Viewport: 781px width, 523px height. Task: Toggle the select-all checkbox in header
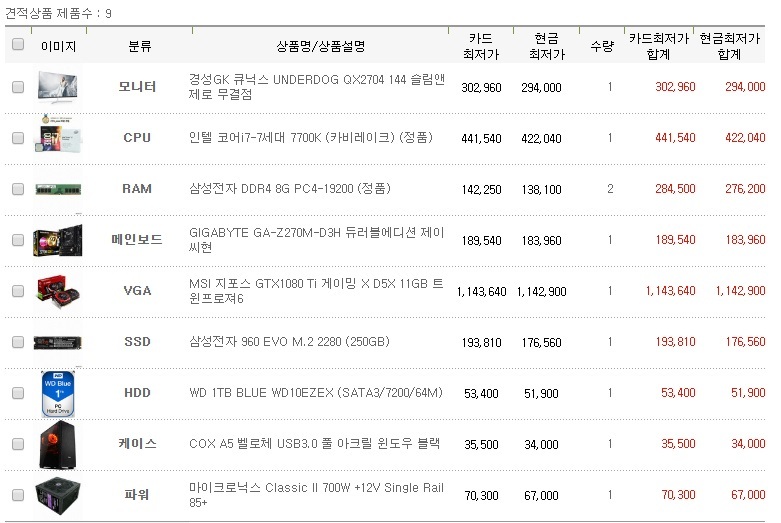pyautogui.click(x=18, y=44)
